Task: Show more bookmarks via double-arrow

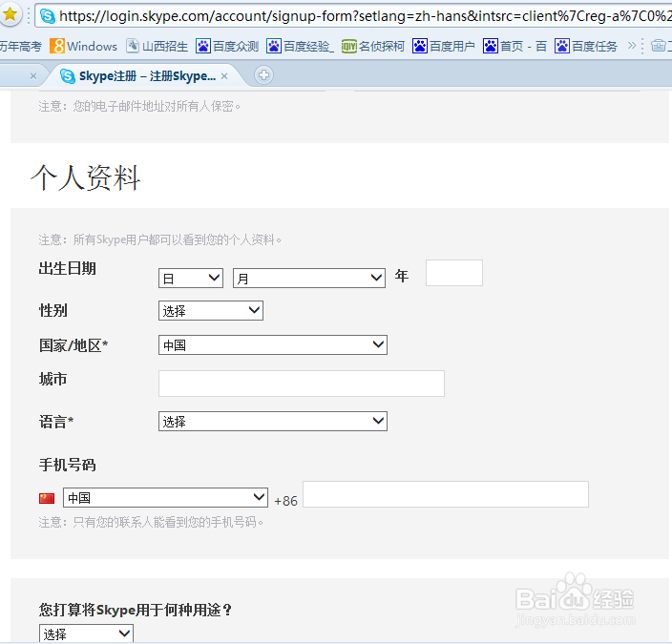Action: (x=632, y=46)
